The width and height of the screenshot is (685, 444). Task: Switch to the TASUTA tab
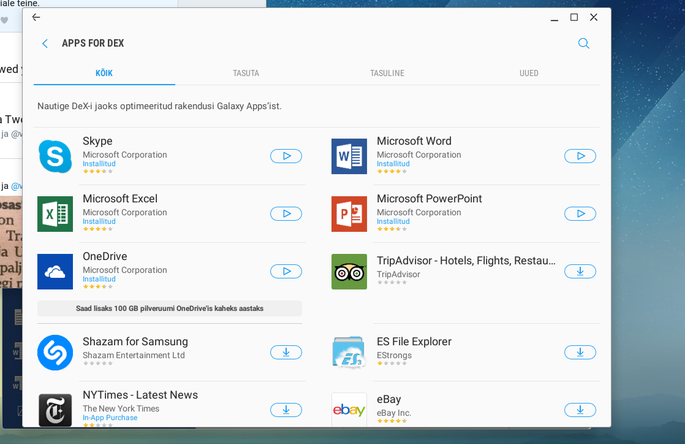click(x=246, y=73)
